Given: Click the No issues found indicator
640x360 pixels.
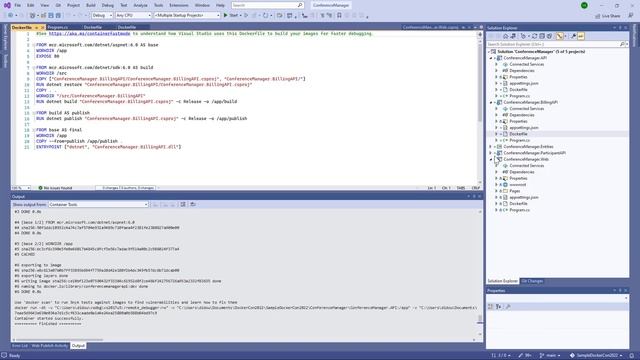Looking at the screenshot, I should point(55,188).
